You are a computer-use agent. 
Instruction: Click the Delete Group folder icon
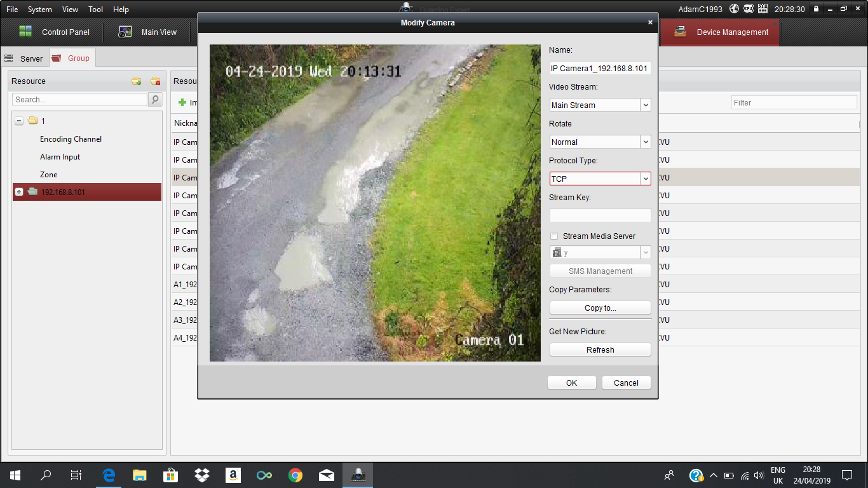[x=155, y=81]
